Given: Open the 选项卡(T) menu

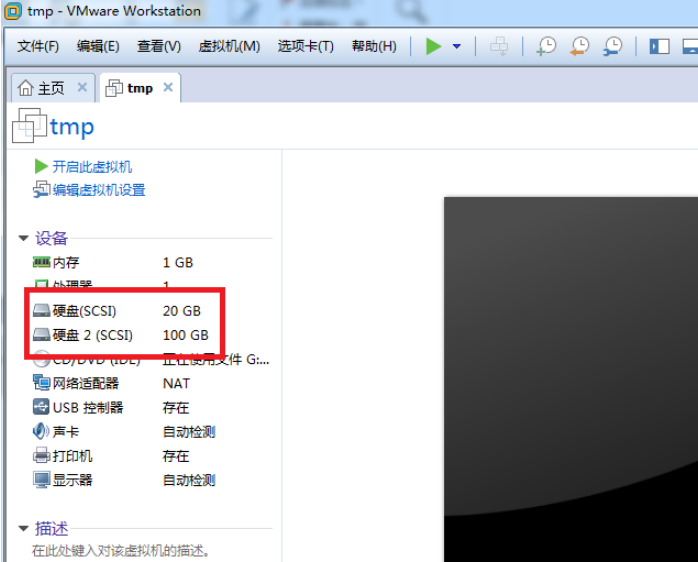Looking at the screenshot, I should pyautogui.click(x=305, y=46).
